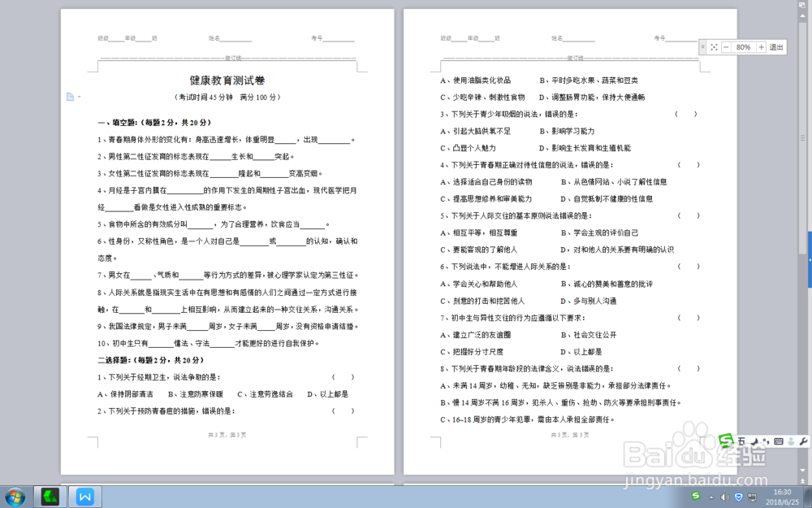Click option D、多与别人沟通

click(x=588, y=301)
